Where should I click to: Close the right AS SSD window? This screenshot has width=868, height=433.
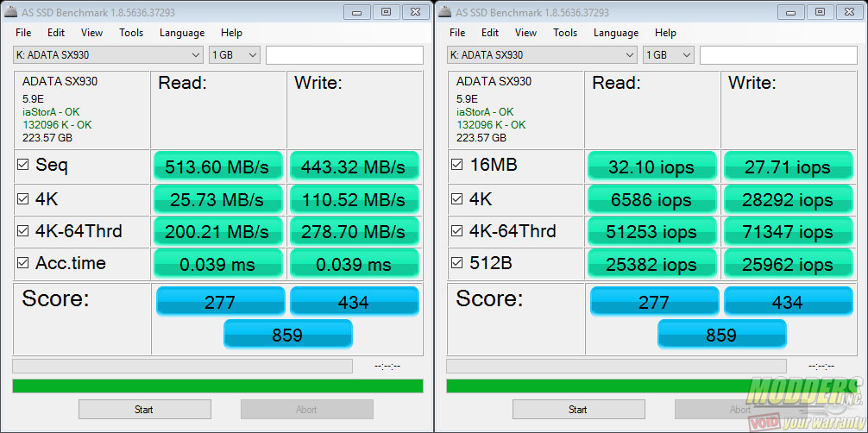[849, 11]
